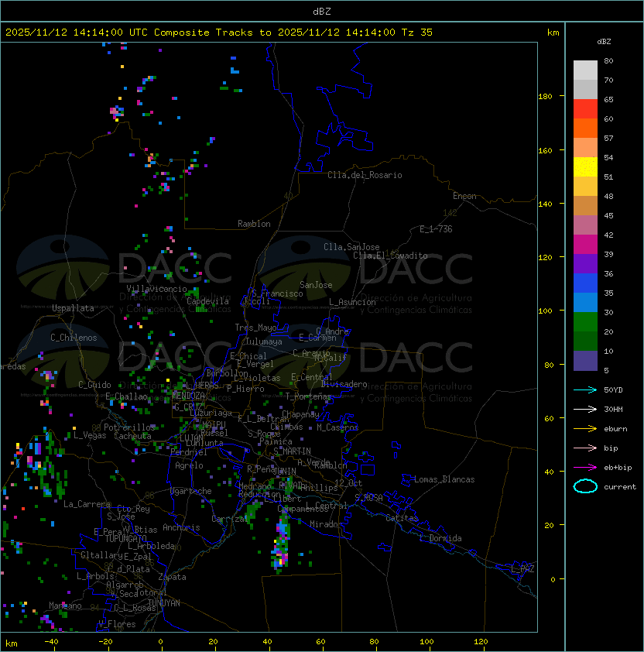Click the 'Tres_Mayo' map label

(x=255, y=328)
